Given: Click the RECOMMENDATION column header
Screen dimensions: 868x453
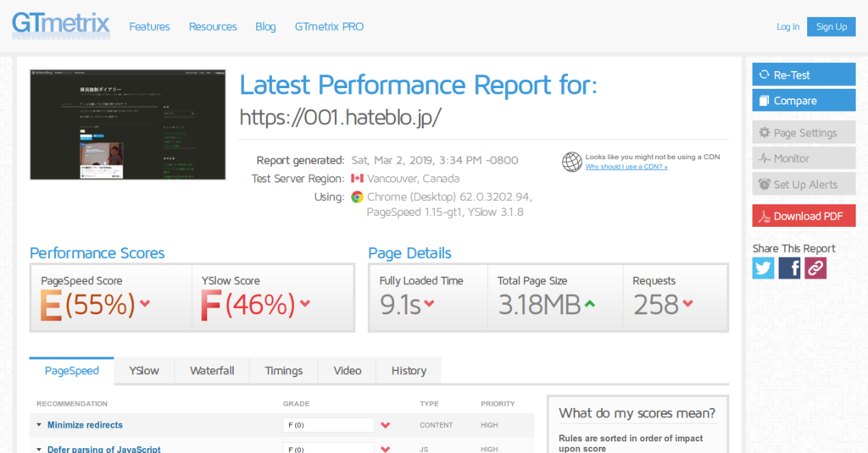Looking at the screenshot, I should point(72,404).
